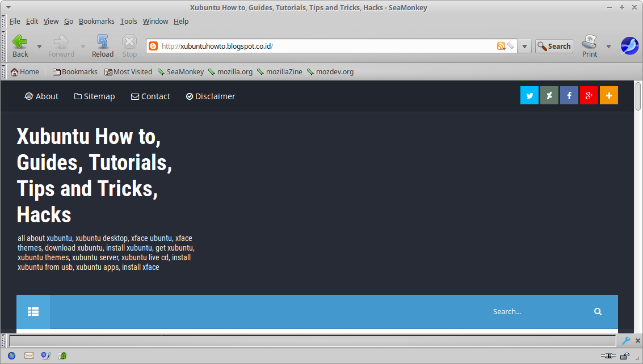643x364 pixels.
Task: Open the mozdev.org bookmark
Action: pyautogui.click(x=330, y=72)
